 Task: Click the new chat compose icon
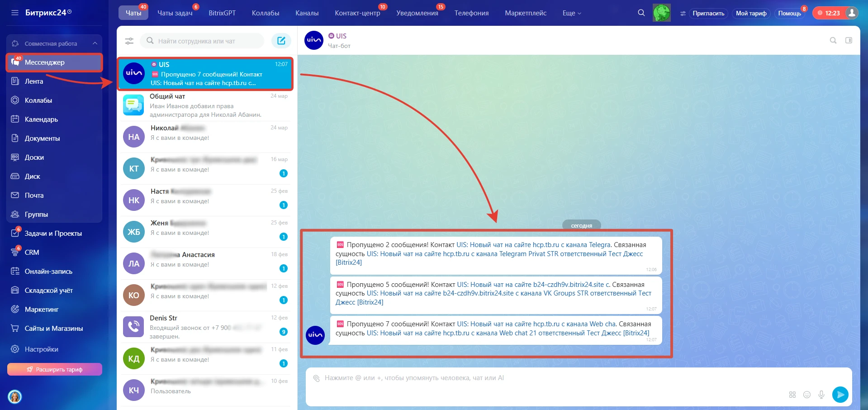pyautogui.click(x=281, y=41)
